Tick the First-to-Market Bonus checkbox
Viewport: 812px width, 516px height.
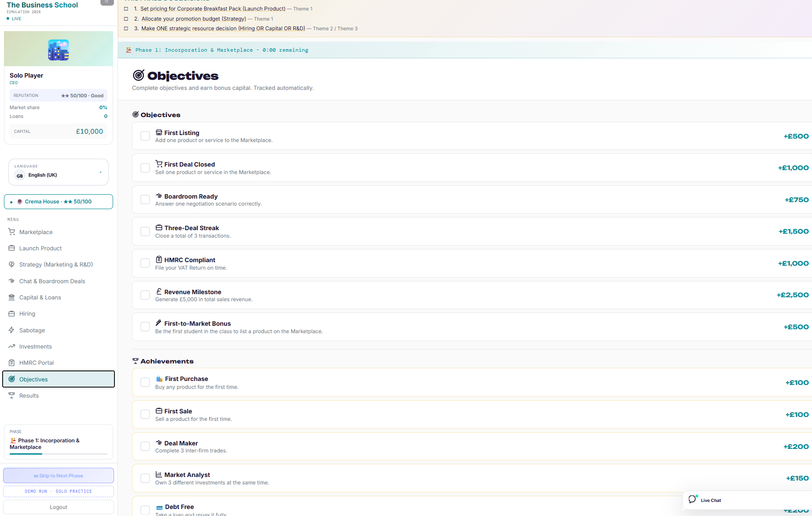pos(145,327)
